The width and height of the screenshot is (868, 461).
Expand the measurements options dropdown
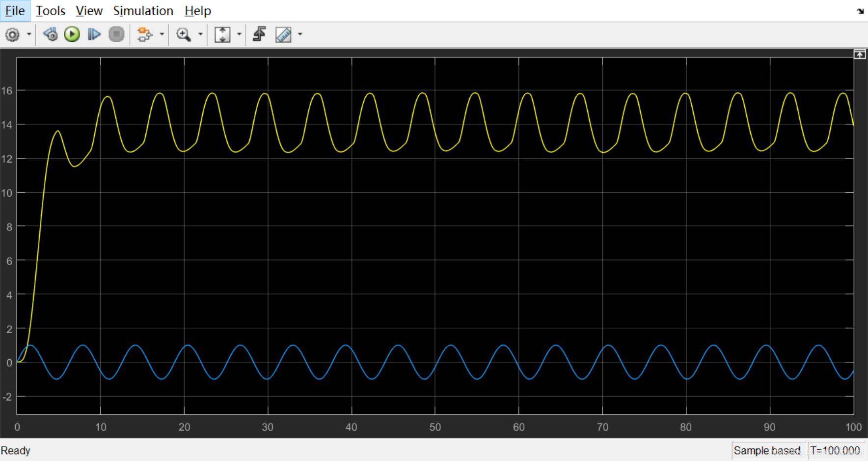pos(300,34)
